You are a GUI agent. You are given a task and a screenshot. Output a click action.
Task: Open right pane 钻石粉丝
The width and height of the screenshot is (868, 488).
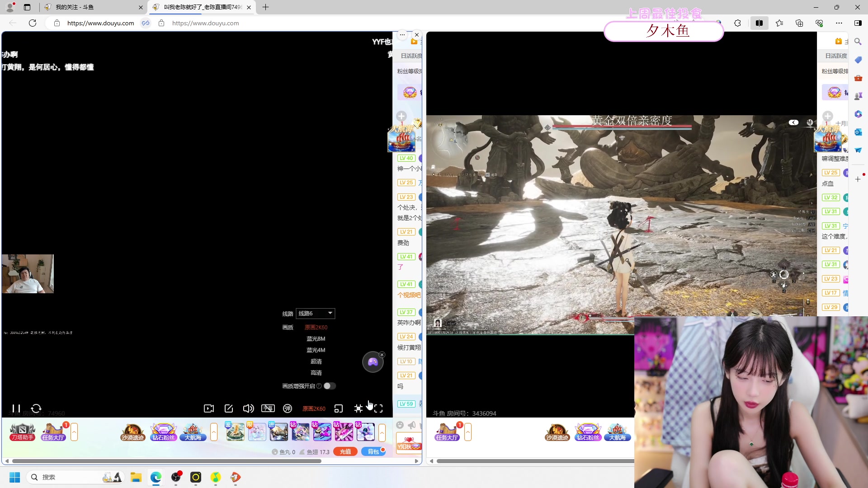[588, 432]
